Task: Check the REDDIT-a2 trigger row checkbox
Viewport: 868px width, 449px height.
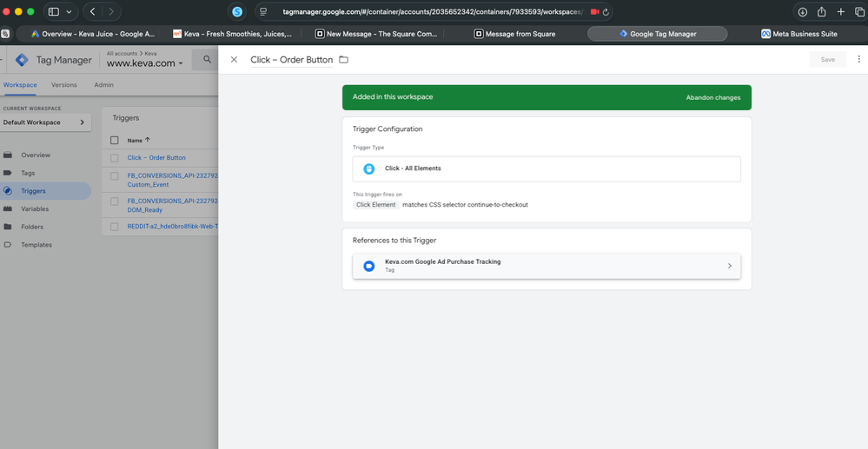Action: tap(115, 227)
